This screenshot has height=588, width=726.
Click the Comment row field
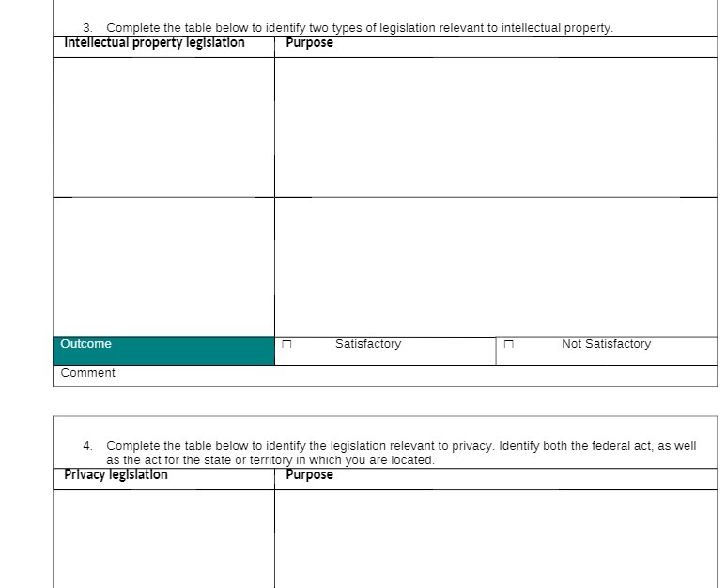pos(385,376)
